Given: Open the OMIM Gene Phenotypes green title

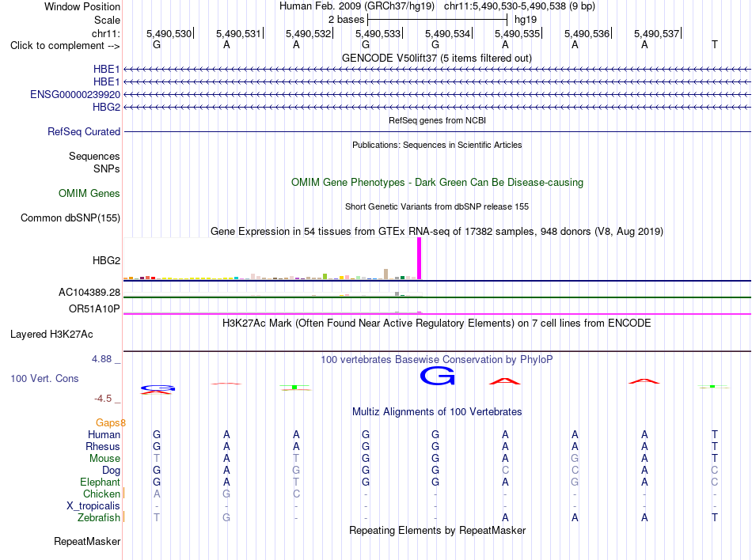Looking at the screenshot, I should point(437,183).
